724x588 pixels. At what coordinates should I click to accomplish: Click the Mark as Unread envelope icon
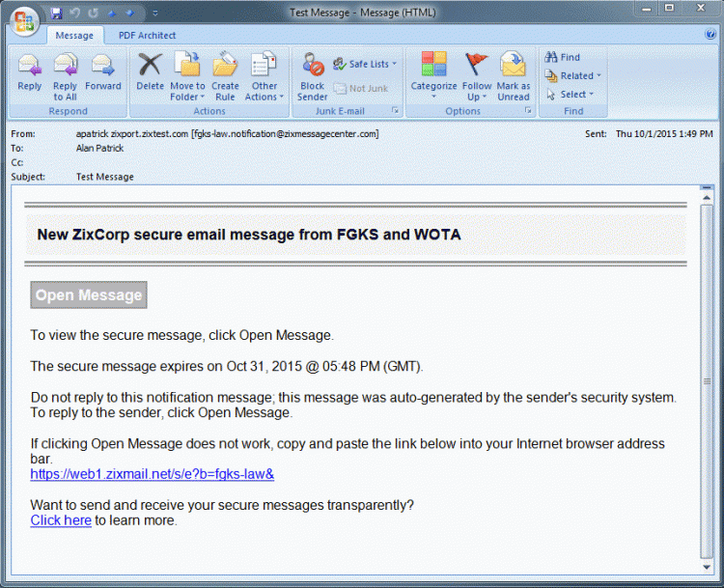tap(513, 77)
